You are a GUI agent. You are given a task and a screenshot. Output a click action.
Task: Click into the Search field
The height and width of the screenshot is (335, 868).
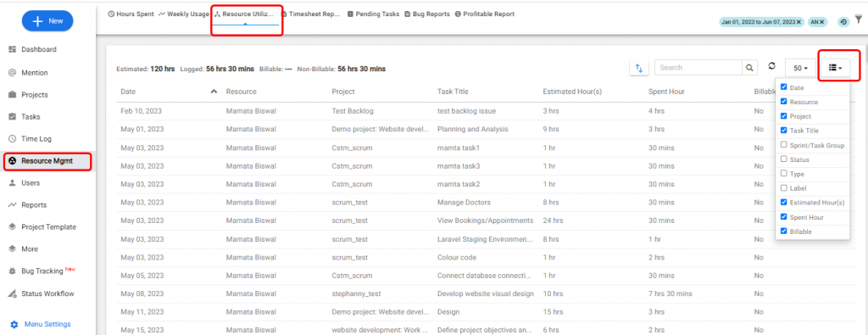(698, 68)
